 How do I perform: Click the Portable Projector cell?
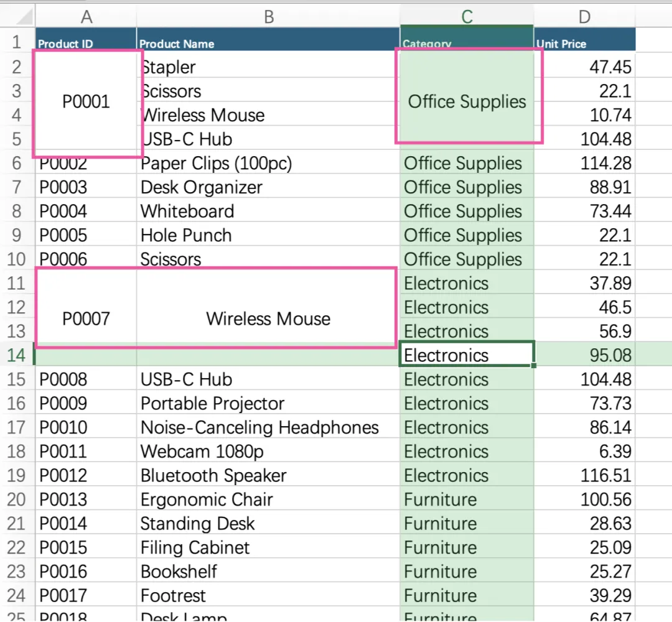coord(268,402)
